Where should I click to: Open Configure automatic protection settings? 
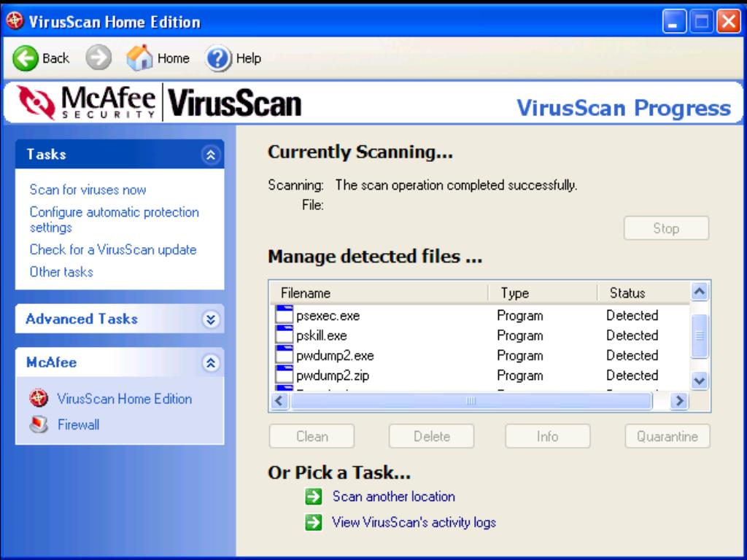click(115, 219)
